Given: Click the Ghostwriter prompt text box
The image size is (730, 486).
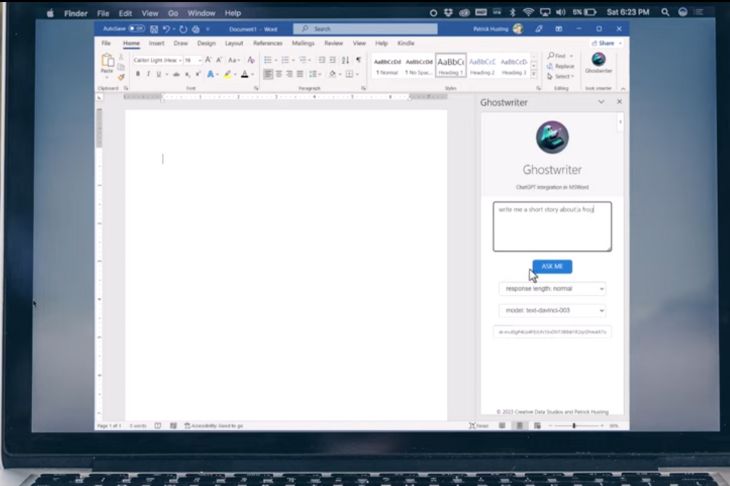Looking at the screenshot, I should [x=552, y=226].
